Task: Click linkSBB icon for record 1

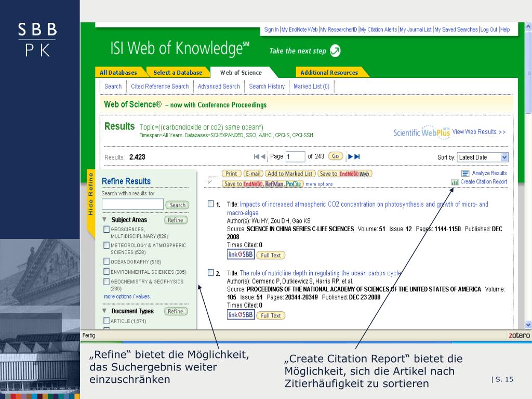Action: [241, 254]
